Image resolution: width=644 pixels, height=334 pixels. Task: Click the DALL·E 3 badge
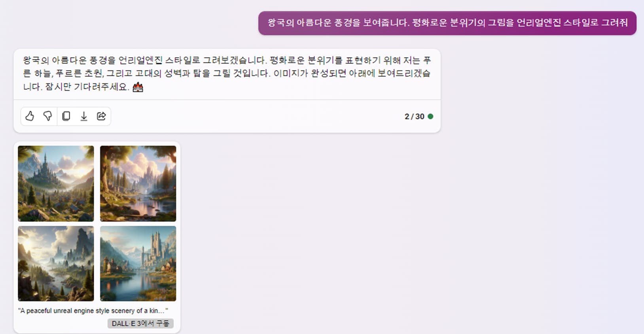click(x=140, y=323)
